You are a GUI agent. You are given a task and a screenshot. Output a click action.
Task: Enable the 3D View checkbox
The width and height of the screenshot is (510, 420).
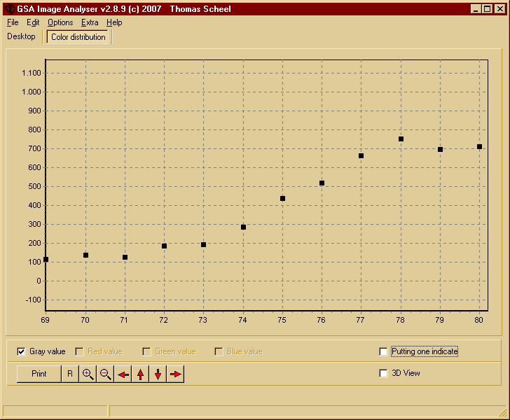383,373
